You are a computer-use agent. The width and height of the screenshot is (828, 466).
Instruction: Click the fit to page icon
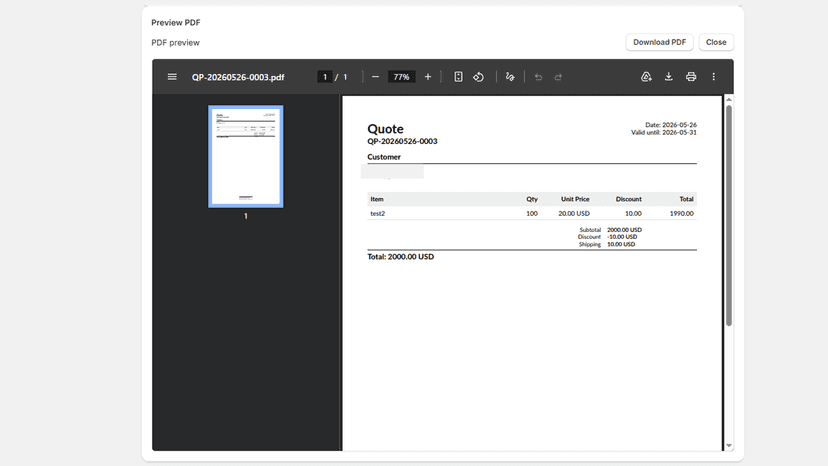pos(458,77)
